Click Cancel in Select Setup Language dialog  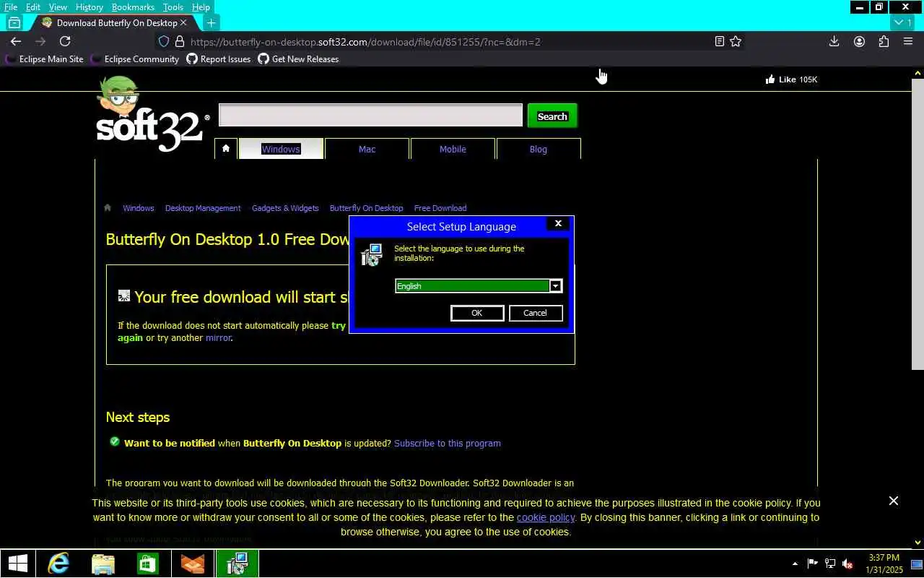tap(535, 313)
